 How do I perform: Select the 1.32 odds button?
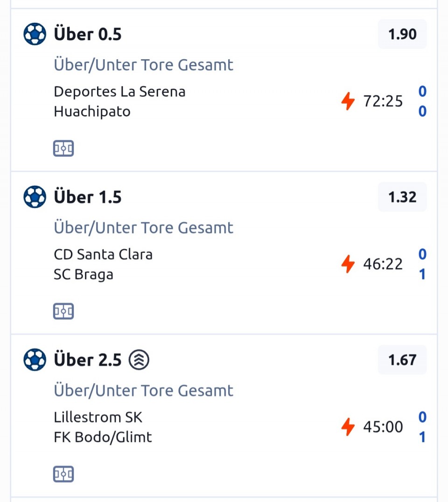point(402,197)
